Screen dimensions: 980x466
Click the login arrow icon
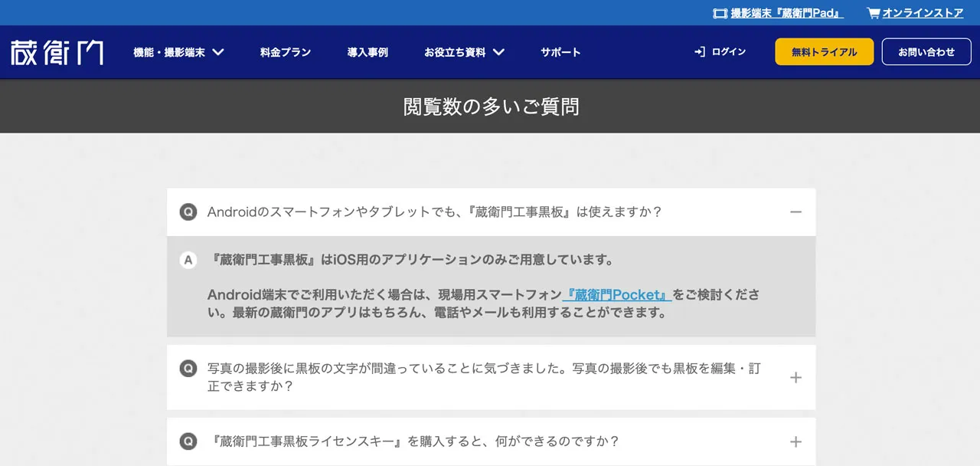(x=699, y=52)
